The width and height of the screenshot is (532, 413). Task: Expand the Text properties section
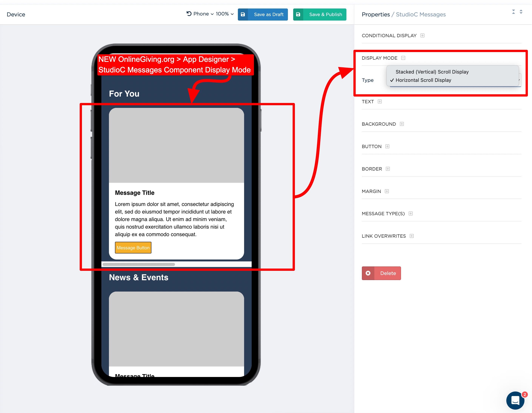(380, 101)
